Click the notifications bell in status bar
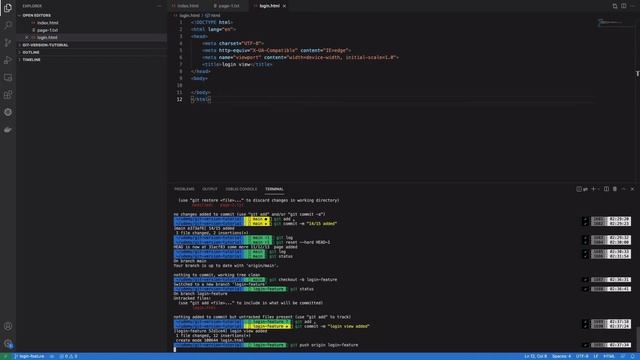The image size is (640, 360). click(x=633, y=356)
